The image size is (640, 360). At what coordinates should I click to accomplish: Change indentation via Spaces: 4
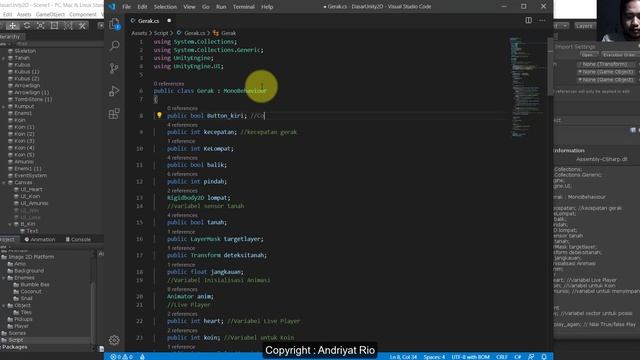click(434, 357)
